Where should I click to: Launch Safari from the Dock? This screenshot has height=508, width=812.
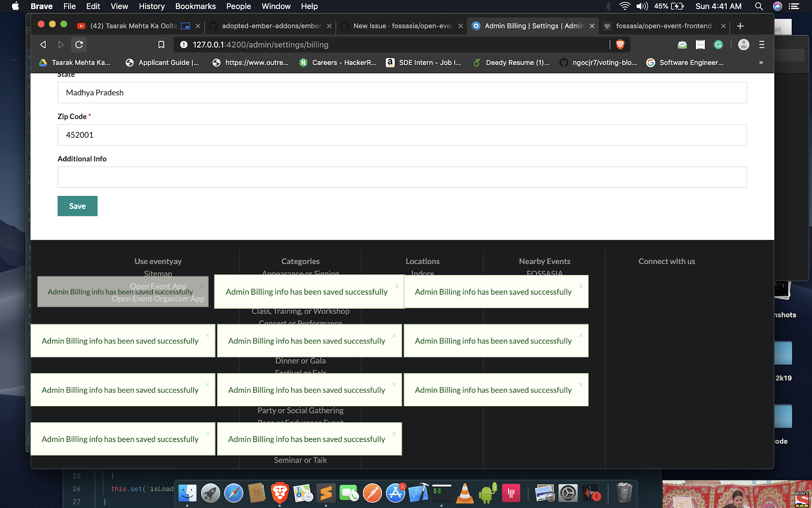(x=233, y=493)
